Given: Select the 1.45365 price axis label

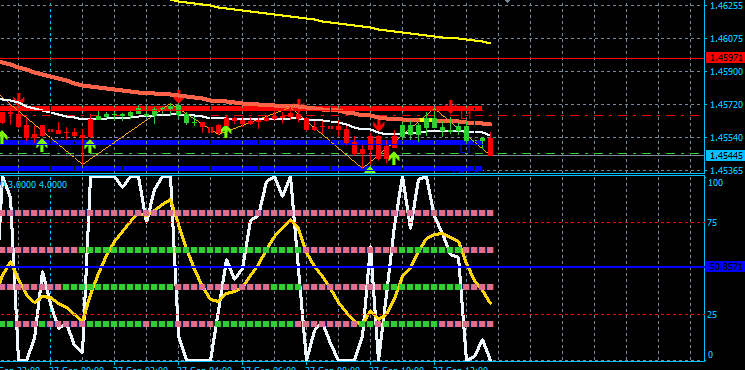Looking at the screenshot, I should click(x=723, y=171).
